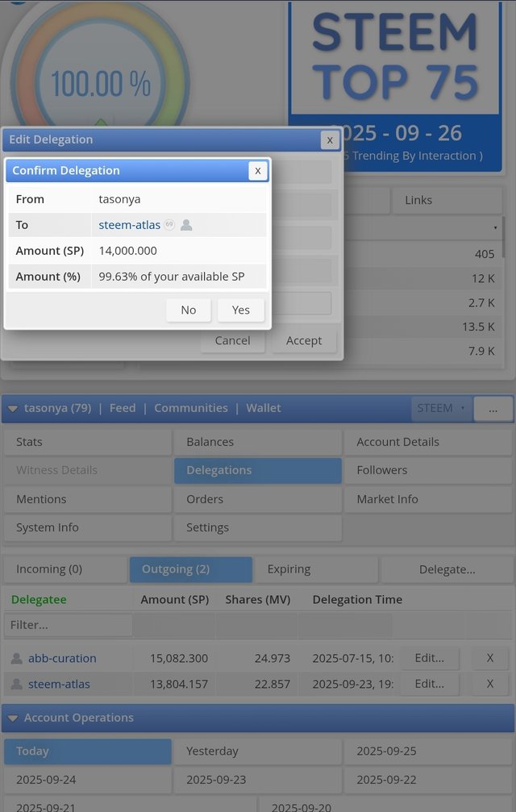
Task: Select the 2025-09-25 operations tab
Action: pyautogui.click(x=428, y=752)
